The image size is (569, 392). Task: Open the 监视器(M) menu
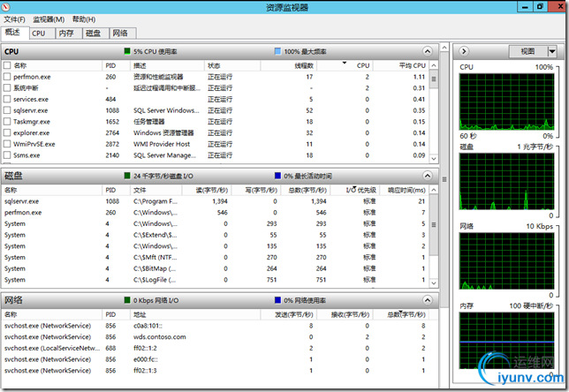(49, 19)
